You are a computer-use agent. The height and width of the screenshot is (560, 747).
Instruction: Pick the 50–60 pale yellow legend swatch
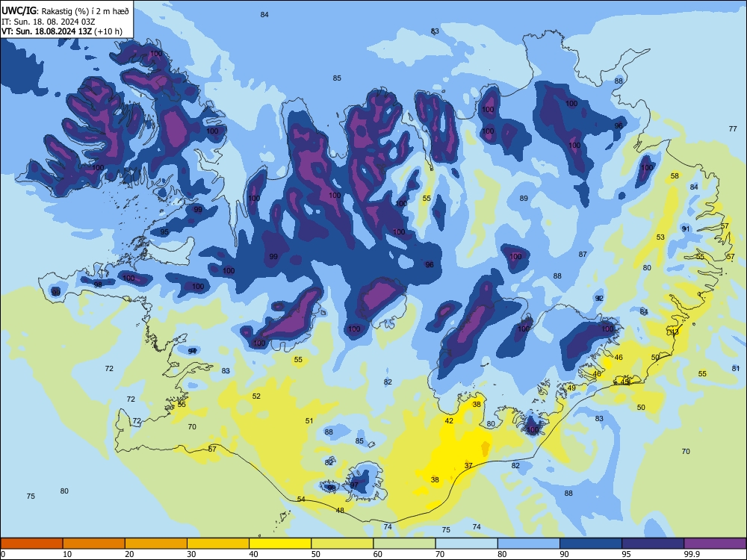342,544
